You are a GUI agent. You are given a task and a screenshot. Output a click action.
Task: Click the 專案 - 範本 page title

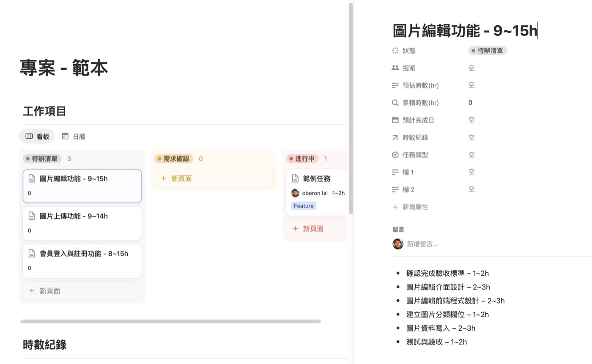[x=63, y=68]
